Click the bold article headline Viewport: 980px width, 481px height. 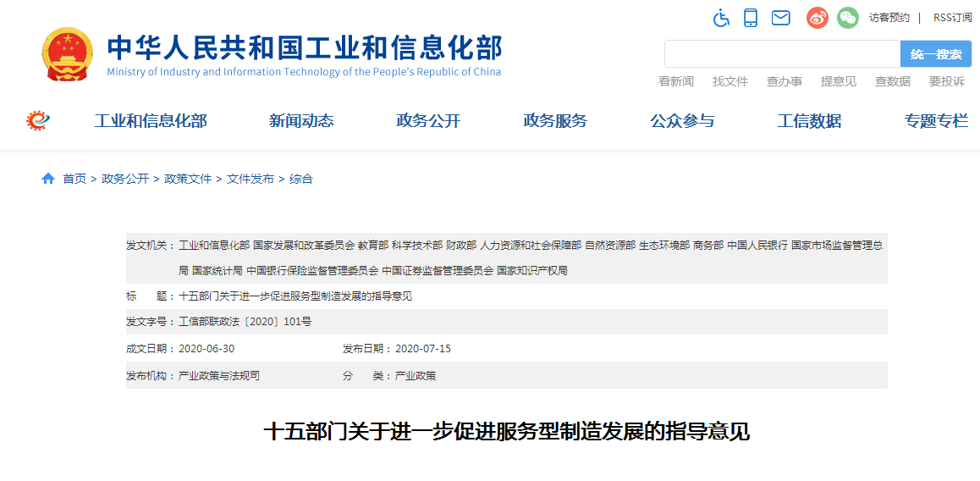point(506,432)
